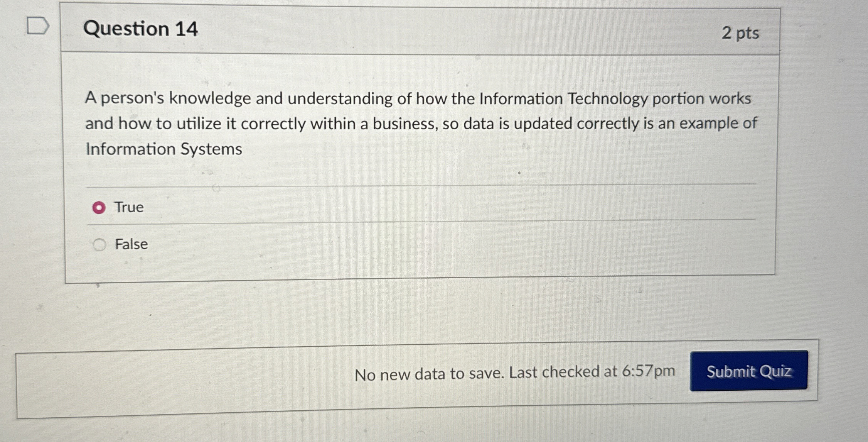Select the True radio button
The height and width of the screenshot is (442, 868).
click(100, 207)
